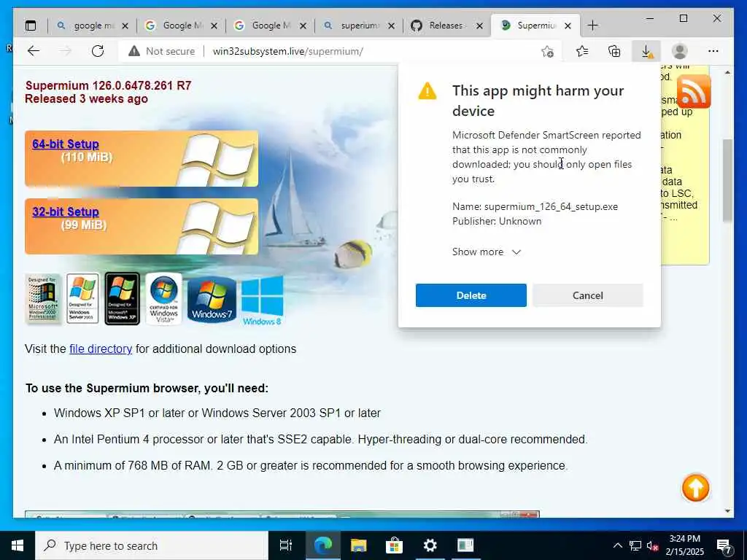
Task: Open the Favorites list icon
Action: [581, 51]
